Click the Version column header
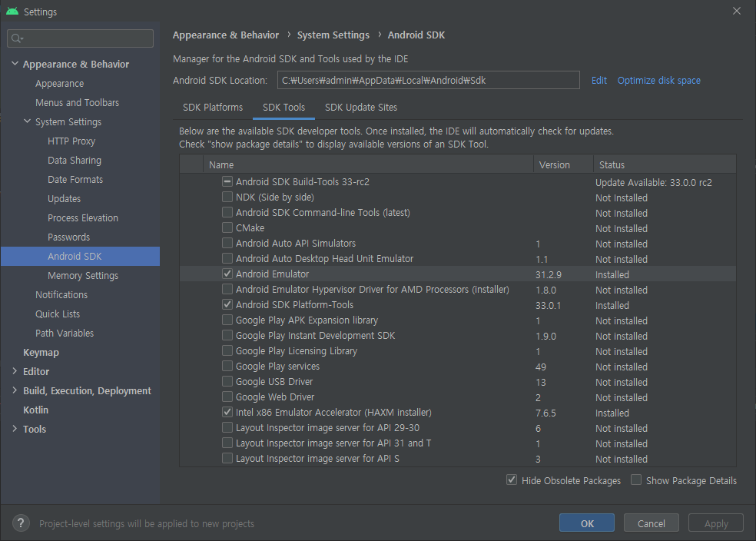The width and height of the screenshot is (756, 541). coord(563,164)
